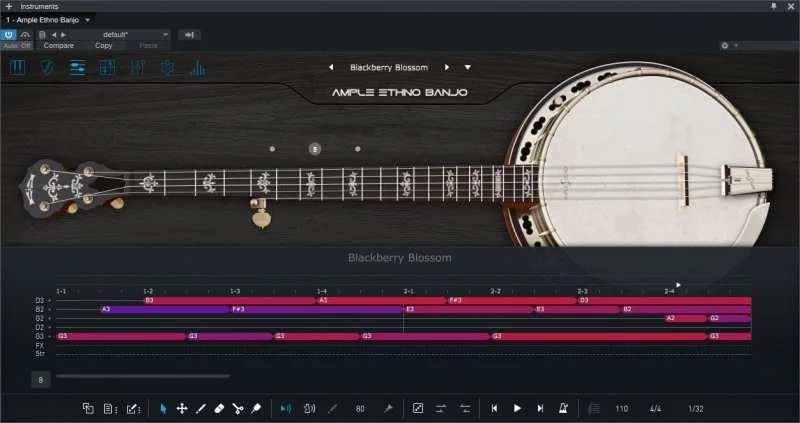
Task: Open the gear options at top right
Action: pos(724,45)
